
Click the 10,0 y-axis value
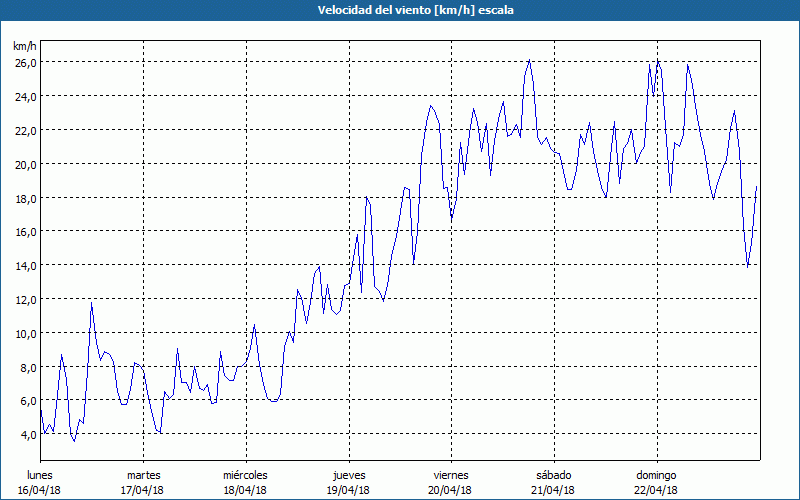pyautogui.click(x=25, y=333)
